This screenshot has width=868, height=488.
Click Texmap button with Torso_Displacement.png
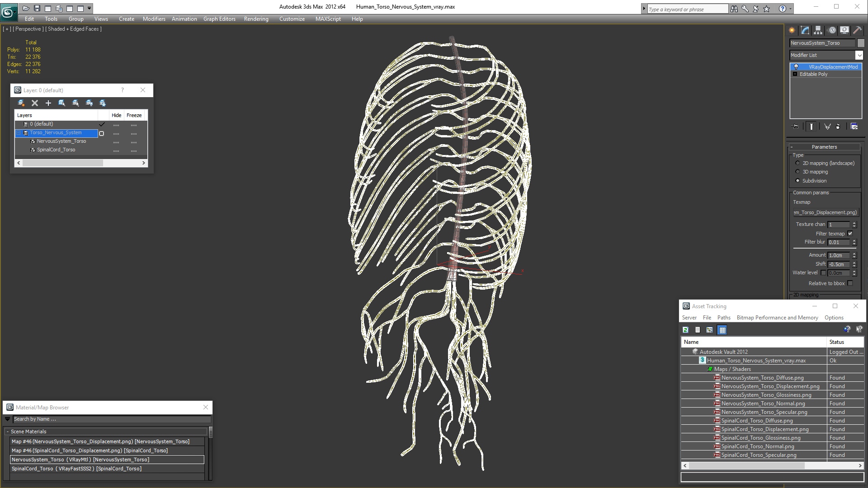coord(825,212)
